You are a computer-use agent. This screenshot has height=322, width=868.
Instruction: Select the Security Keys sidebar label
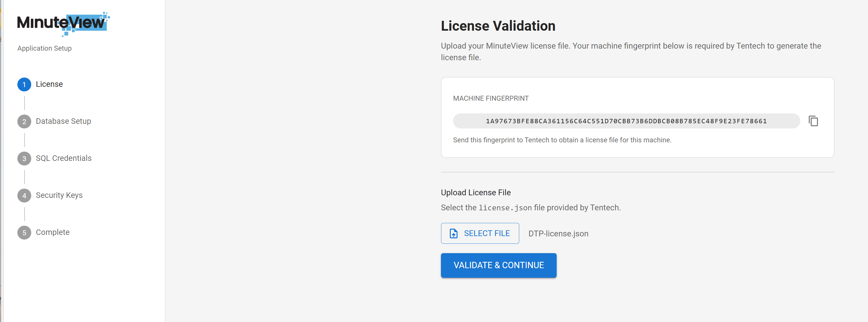(x=59, y=195)
